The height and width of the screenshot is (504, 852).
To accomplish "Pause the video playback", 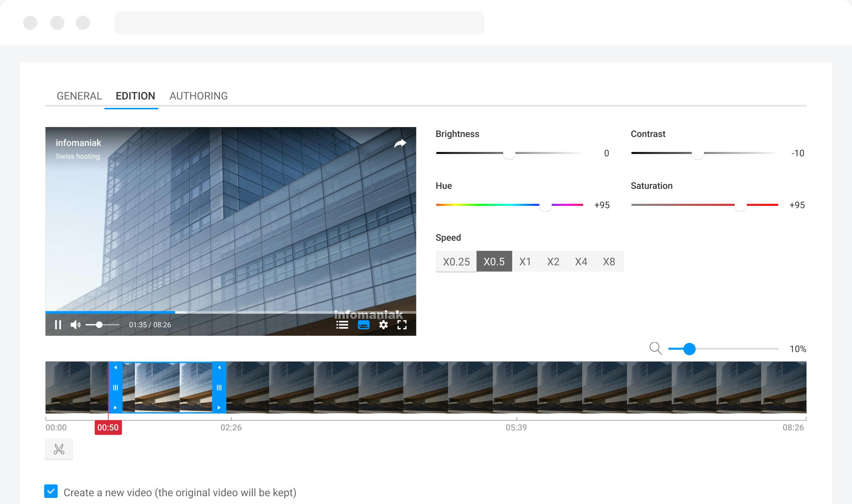I will pyautogui.click(x=58, y=324).
